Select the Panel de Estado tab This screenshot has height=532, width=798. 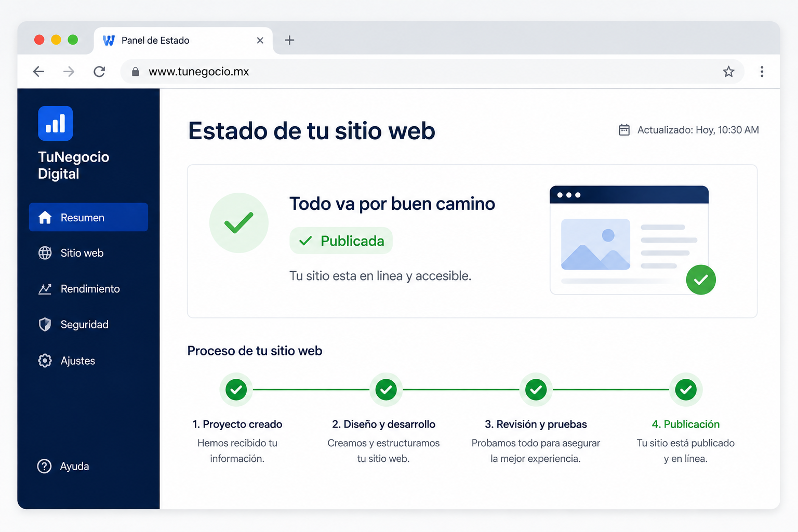(x=183, y=41)
